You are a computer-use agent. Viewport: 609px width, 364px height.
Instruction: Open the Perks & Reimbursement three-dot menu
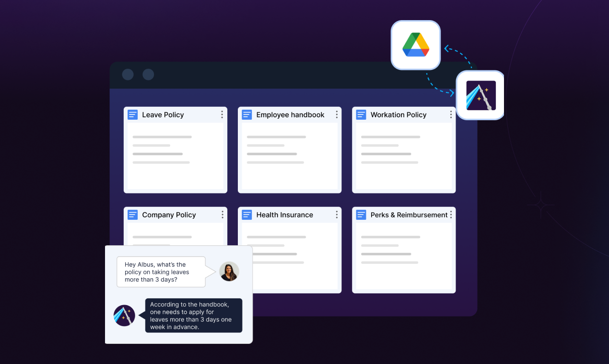click(451, 215)
